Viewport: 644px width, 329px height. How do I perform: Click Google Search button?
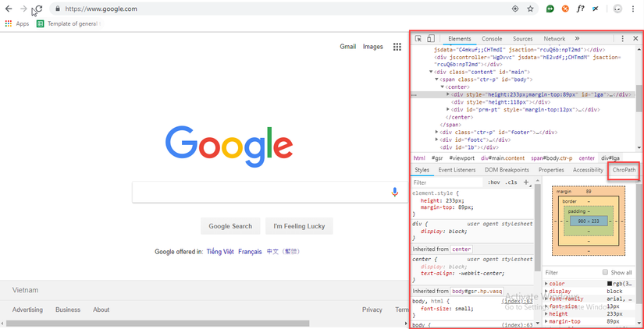230,226
